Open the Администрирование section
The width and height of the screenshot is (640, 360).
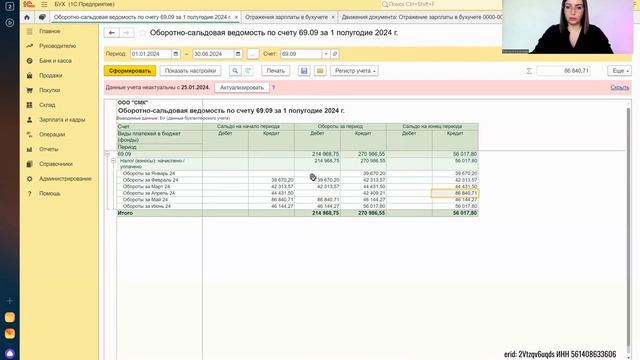[65, 178]
